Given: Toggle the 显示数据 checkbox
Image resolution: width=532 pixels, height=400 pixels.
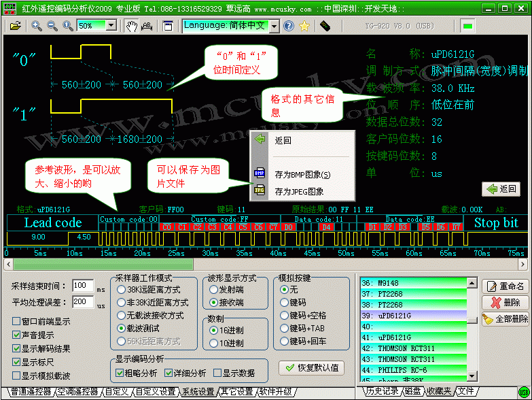Looking at the screenshot, I should 218,373.
